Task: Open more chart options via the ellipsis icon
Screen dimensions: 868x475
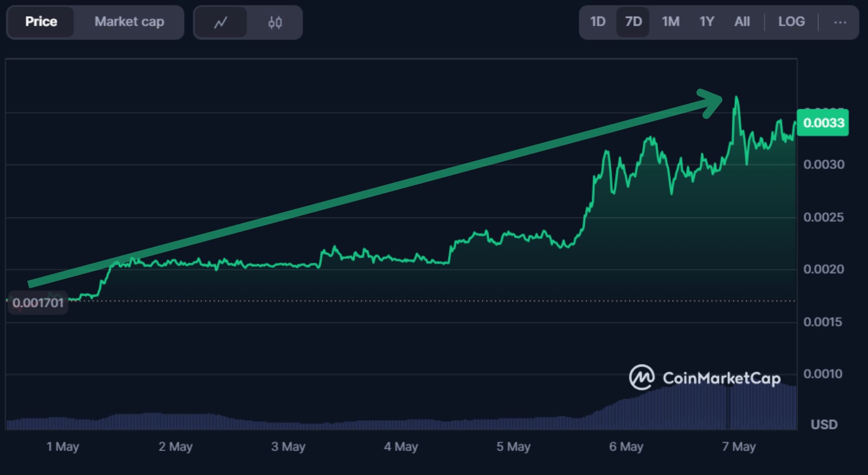Action: tap(840, 22)
